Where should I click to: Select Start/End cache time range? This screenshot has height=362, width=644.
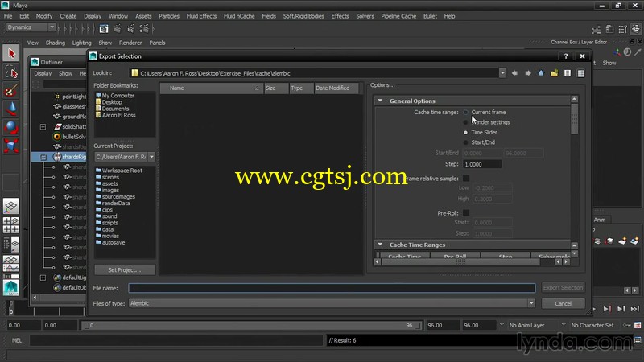coord(465,142)
